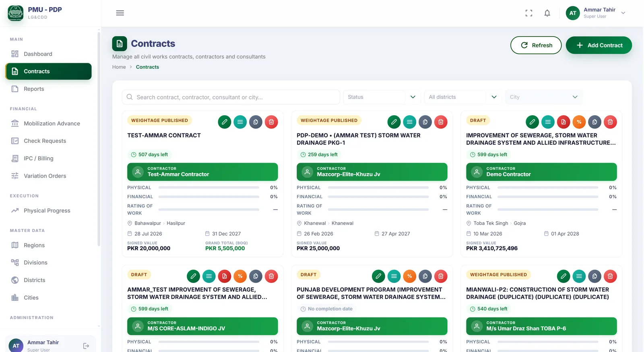Go to Dashboard in the sidebar
644x352 pixels.
pyautogui.click(x=48, y=54)
